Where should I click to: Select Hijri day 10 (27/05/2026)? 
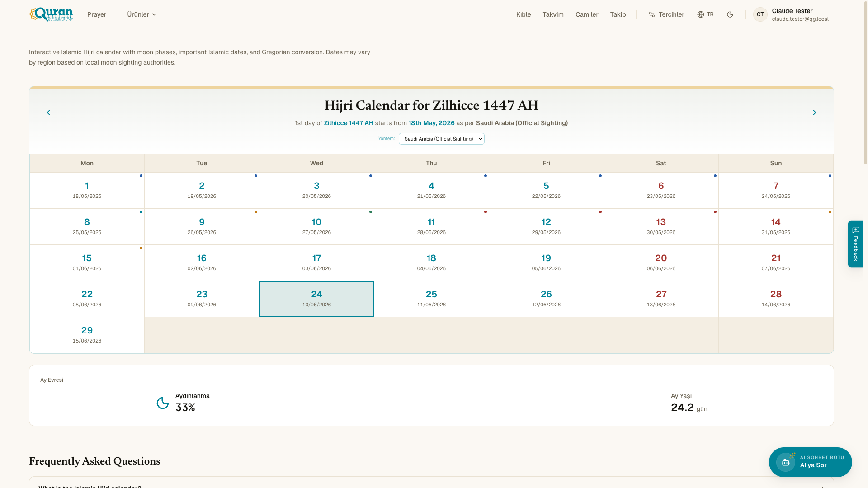[x=316, y=226]
